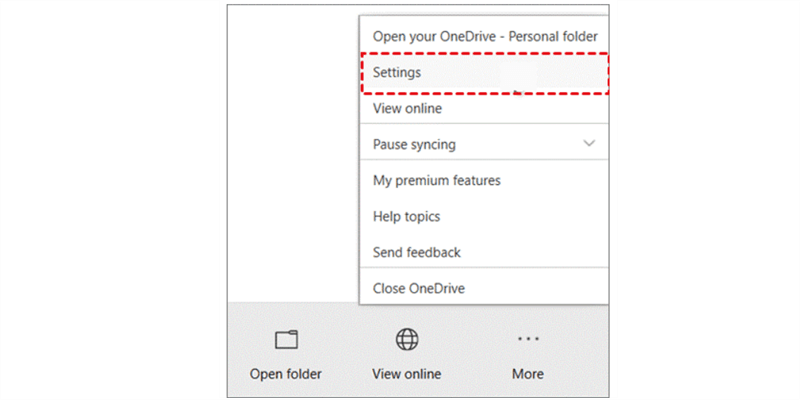Select the Pause syncing menu entry

pyautogui.click(x=414, y=144)
